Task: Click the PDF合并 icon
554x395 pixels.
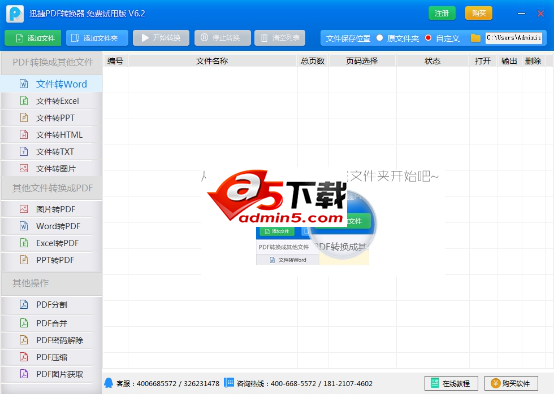Action: click(x=24, y=323)
